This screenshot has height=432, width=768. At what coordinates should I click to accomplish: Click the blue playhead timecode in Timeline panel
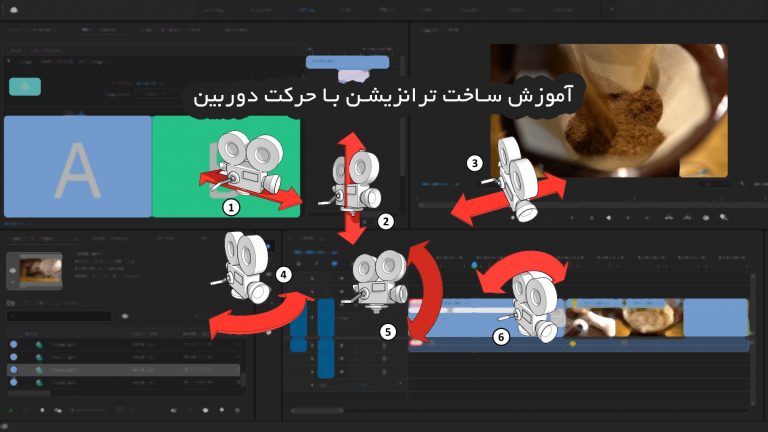pos(315,253)
